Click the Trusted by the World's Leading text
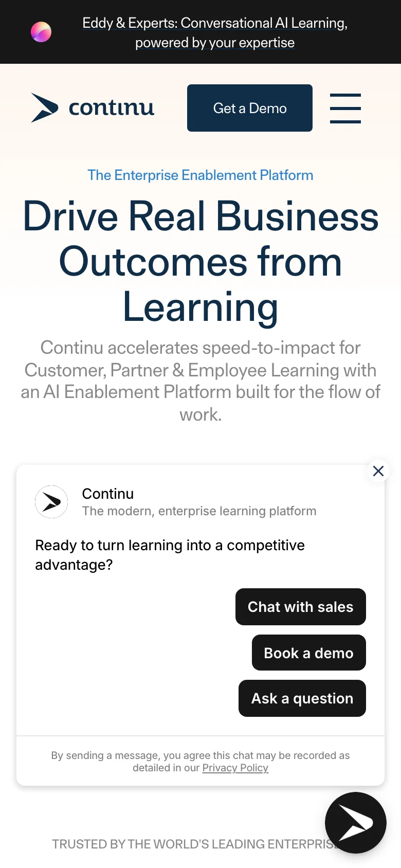 pyautogui.click(x=190, y=844)
